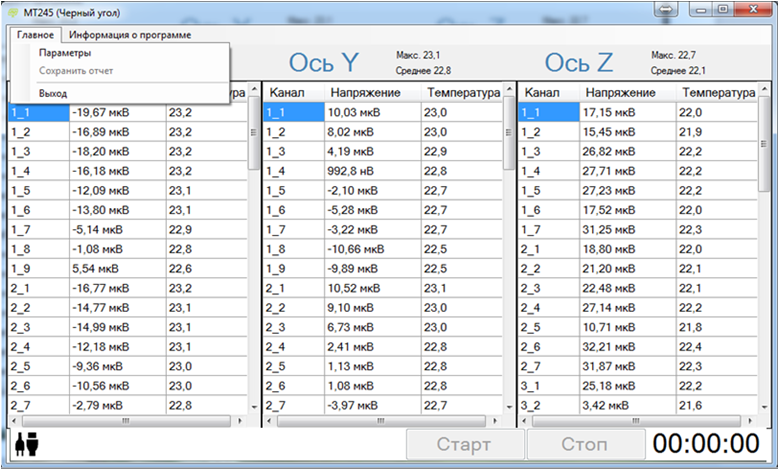The image size is (779, 469).
Task: Select channel 1_1 in Ось Y table
Action: (294, 112)
